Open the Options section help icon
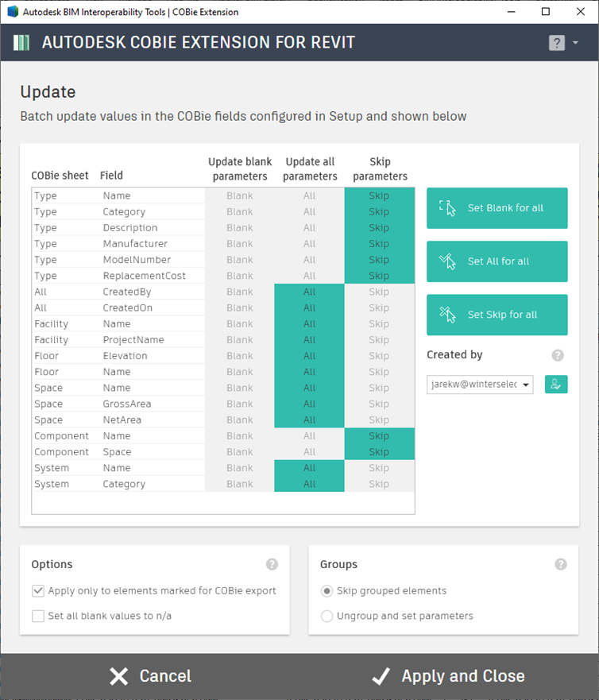Viewport: 599px width, 700px height. click(272, 564)
